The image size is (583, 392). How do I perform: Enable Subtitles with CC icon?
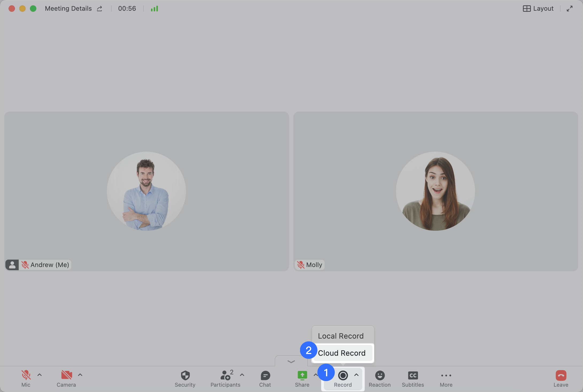(413, 378)
